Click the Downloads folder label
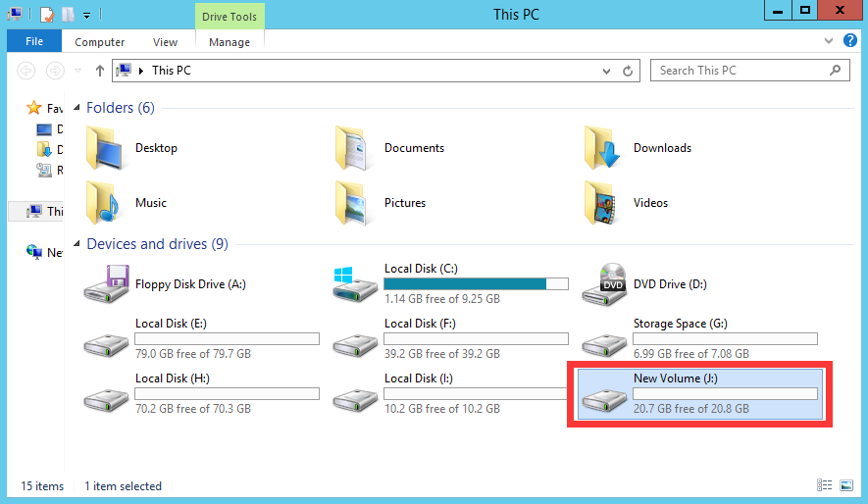The height and width of the screenshot is (504, 868). coord(662,148)
